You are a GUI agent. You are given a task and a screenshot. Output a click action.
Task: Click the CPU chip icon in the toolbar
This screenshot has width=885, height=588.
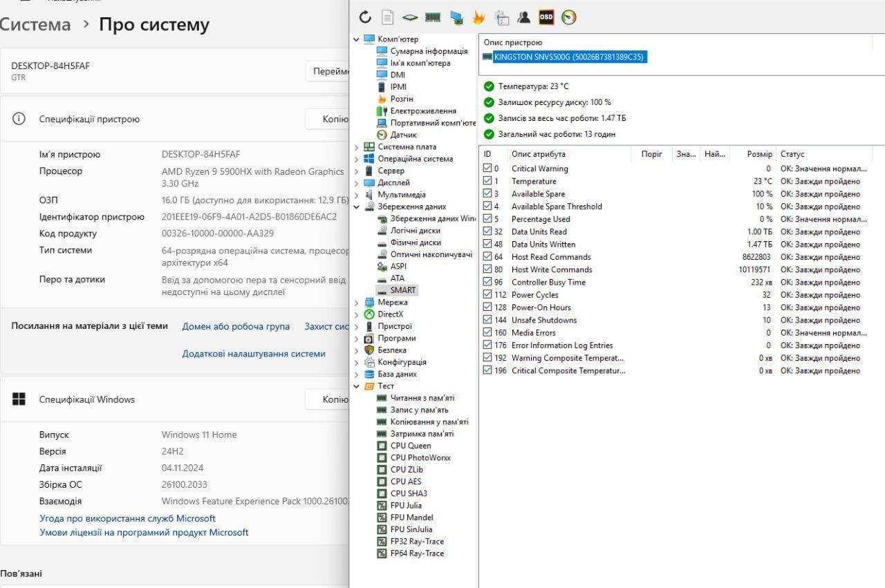[411, 17]
